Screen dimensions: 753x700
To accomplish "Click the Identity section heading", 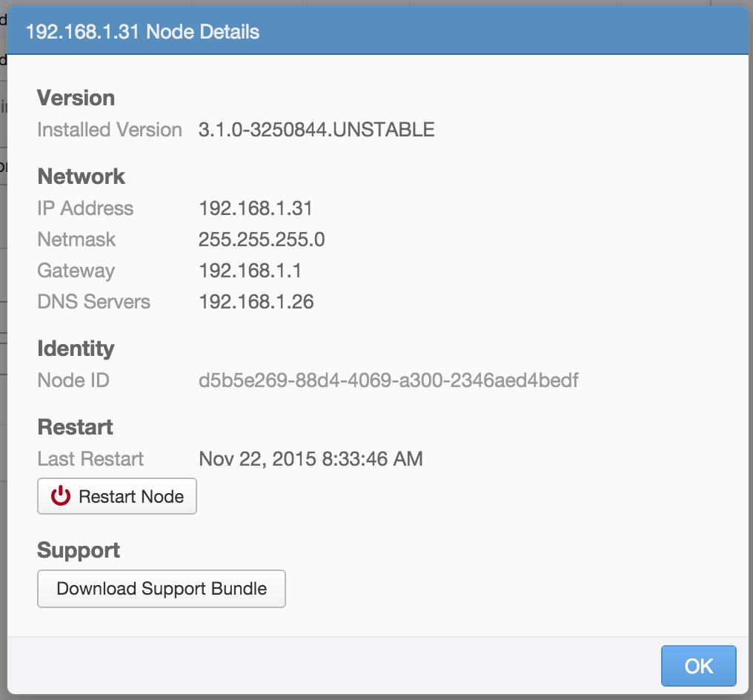I will pyautogui.click(x=76, y=349).
